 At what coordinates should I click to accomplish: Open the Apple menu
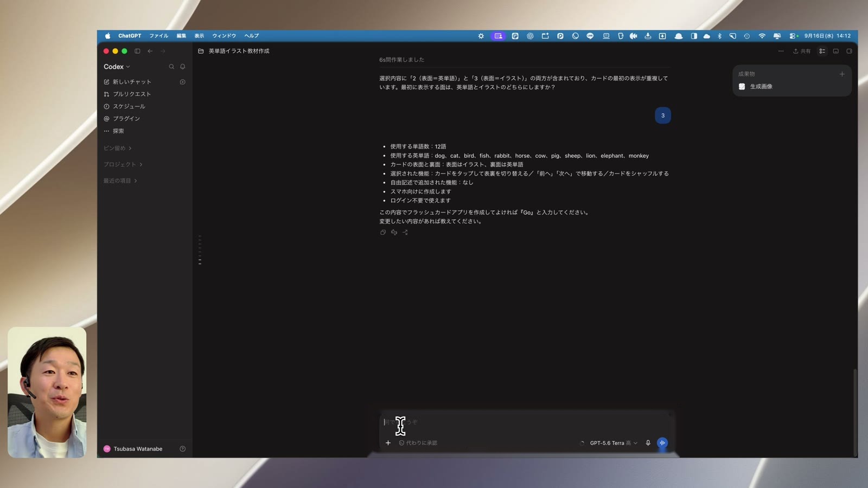[107, 36]
